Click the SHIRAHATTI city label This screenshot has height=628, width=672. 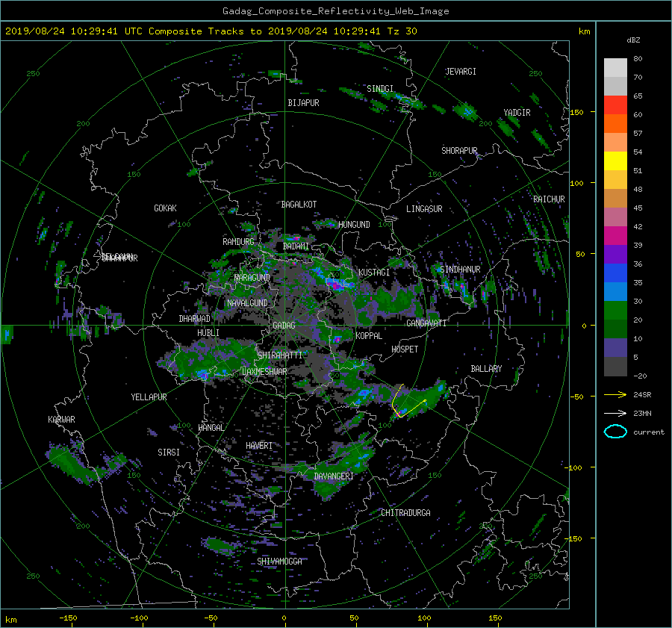click(280, 355)
